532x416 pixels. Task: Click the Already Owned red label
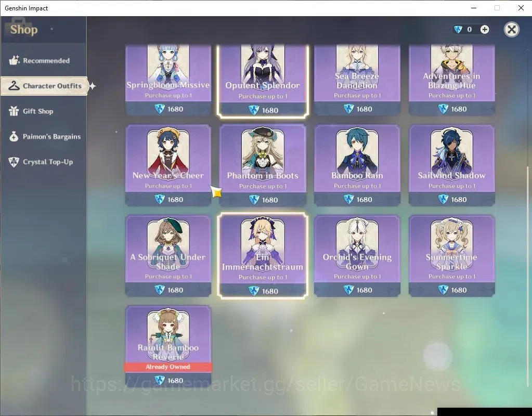click(168, 367)
